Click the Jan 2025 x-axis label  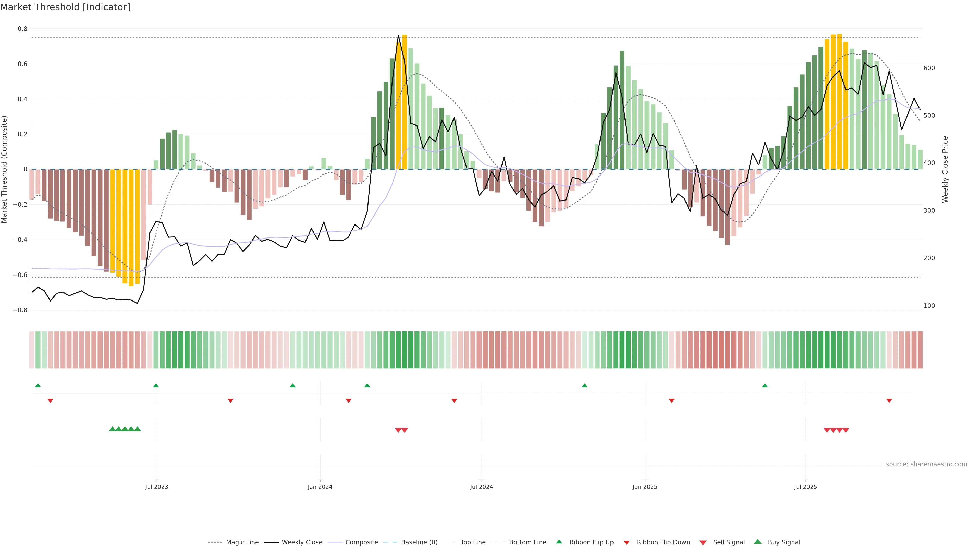pos(644,487)
